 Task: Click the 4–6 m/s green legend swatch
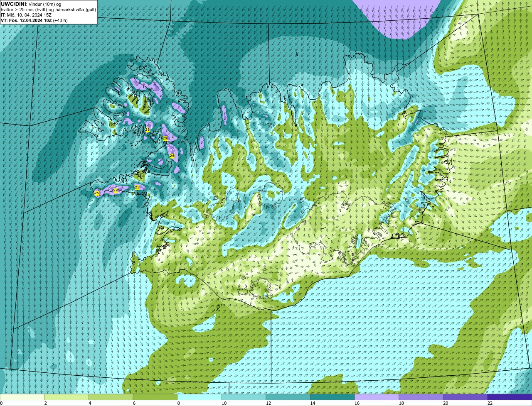pyautogui.click(x=111, y=397)
